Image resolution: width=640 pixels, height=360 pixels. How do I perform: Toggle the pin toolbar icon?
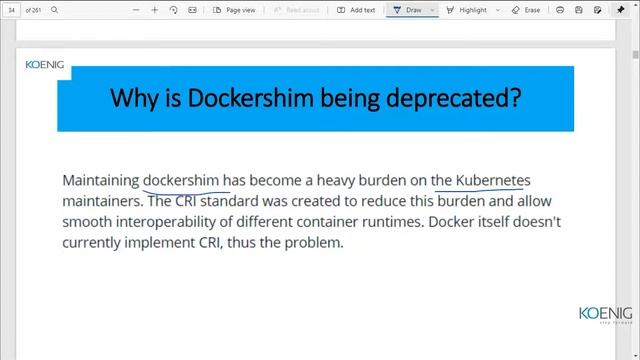coord(621,9)
